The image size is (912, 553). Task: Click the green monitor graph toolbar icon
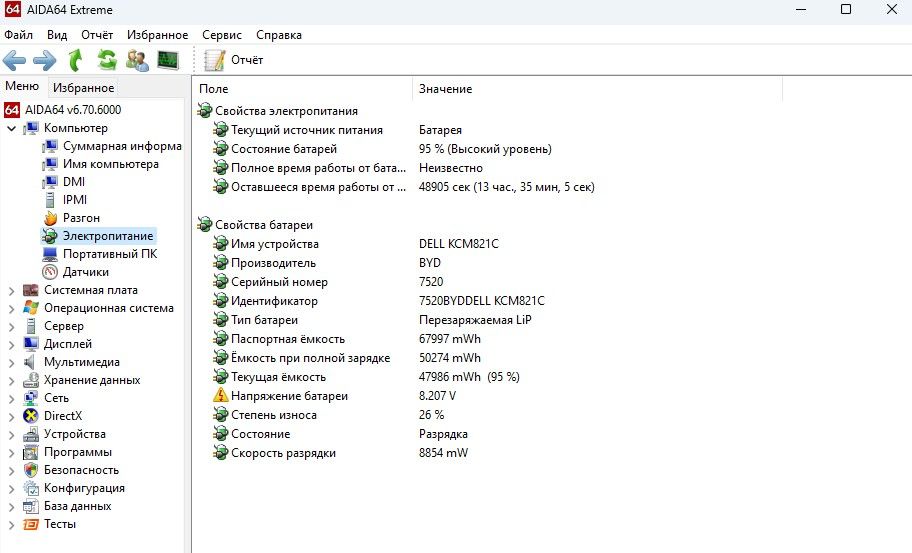[x=168, y=60]
